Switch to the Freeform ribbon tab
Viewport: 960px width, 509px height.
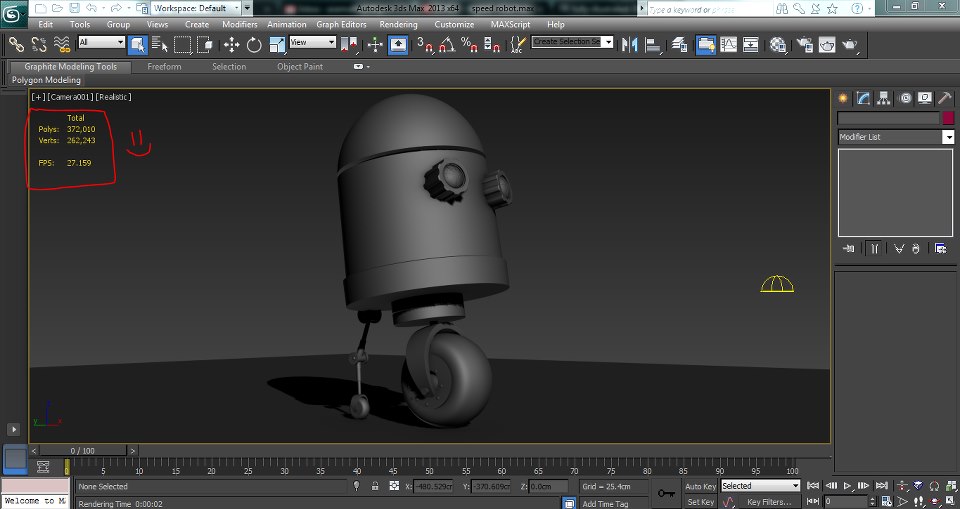click(164, 67)
